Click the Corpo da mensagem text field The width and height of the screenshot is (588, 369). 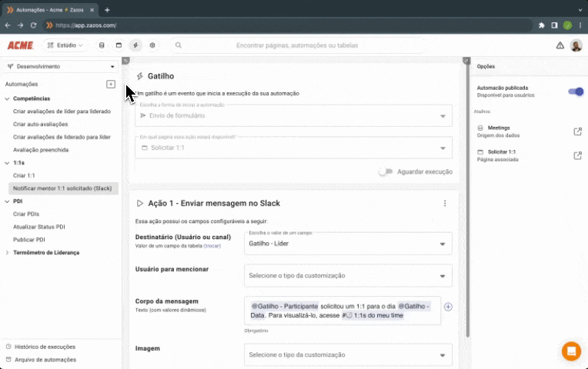342,311
